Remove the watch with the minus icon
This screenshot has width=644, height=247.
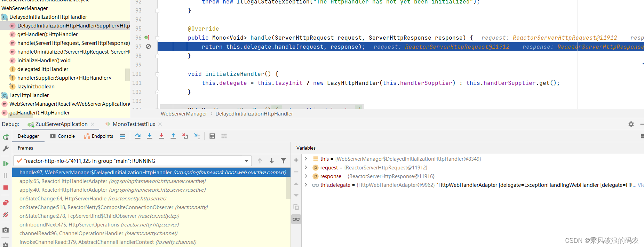(296, 172)
